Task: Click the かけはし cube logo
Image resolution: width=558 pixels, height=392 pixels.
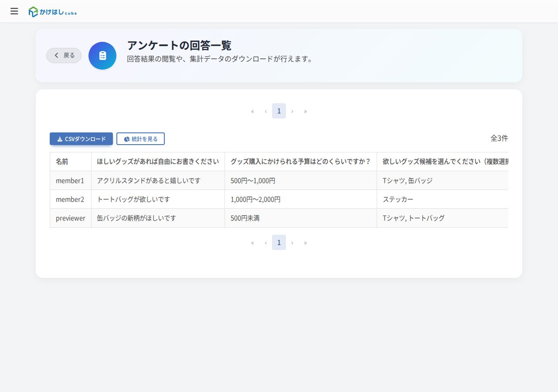Action: pos(53,12)
